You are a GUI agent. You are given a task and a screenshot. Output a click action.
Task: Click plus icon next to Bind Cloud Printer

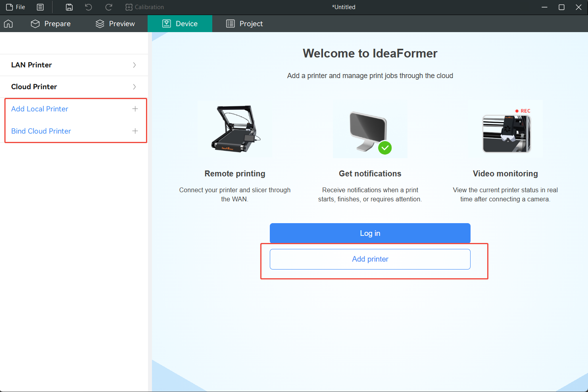[x=135, y=131]
